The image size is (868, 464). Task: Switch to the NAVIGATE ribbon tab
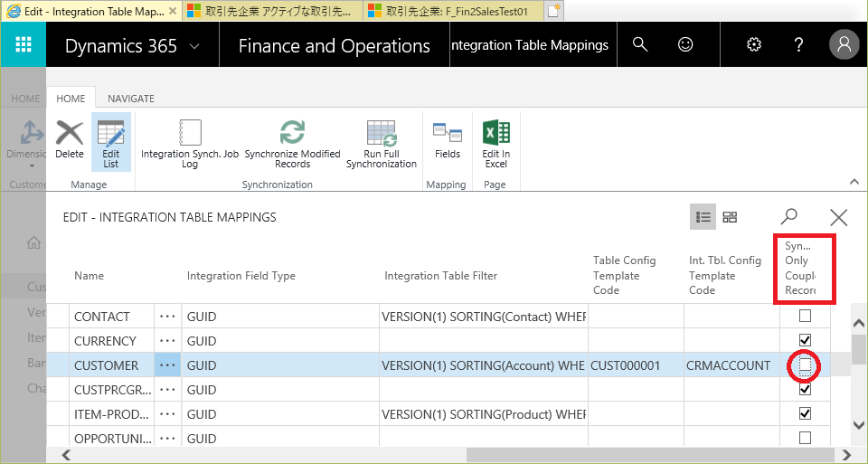[130, 99]
